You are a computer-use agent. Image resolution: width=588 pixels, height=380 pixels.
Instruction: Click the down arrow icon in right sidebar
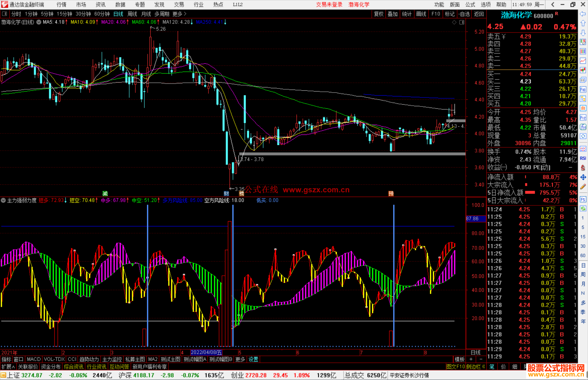coord(583,33)
